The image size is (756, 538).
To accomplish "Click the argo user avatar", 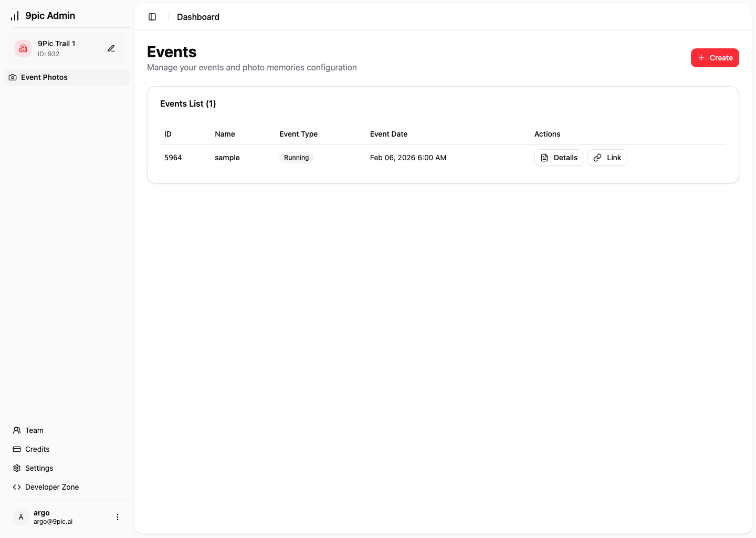I will [21, 517].
